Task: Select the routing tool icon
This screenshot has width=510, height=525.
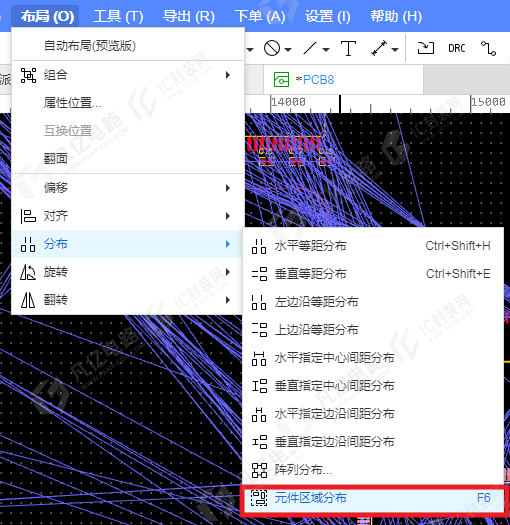Action: (x=488, y=48)
